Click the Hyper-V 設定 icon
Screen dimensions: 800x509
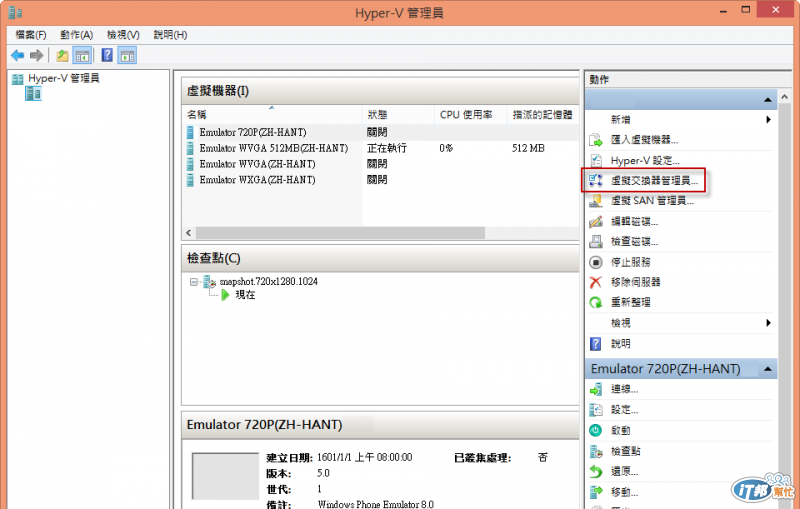coord(595,160)
